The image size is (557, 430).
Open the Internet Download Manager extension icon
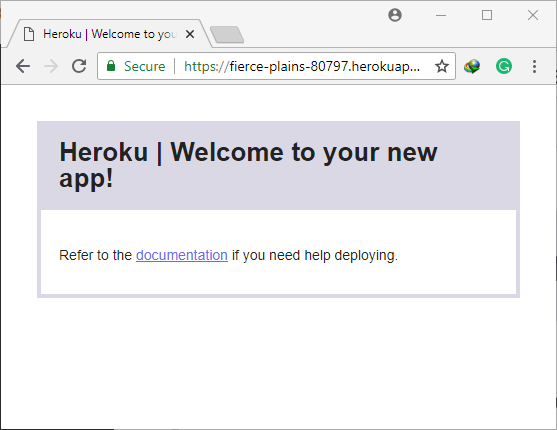pos(472,66)
